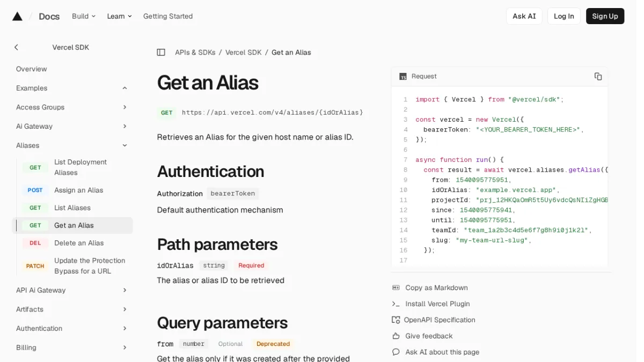Click the bearerToken tag under Authentication
Screen dimensions: 644x362
point(232,194)
